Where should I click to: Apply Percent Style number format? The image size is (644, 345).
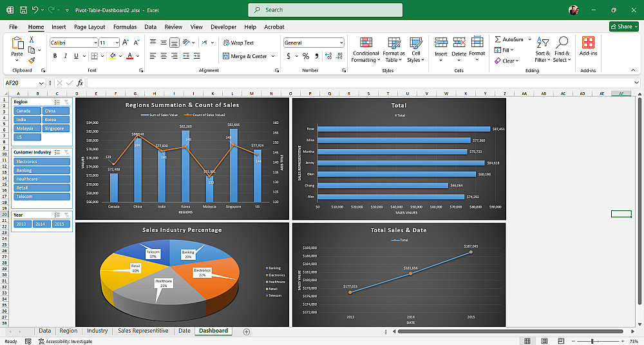tap(305, 56)
